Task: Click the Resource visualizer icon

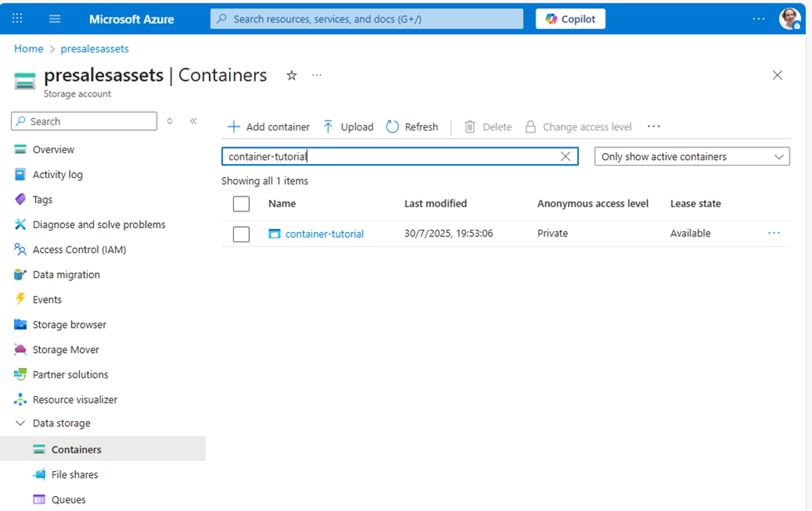Action: pyautogui.click(x=20, y=399)
